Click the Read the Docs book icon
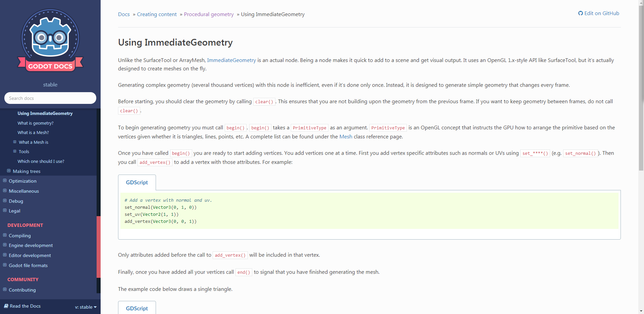The image size is (644, 314). click(x=6, y=306)
